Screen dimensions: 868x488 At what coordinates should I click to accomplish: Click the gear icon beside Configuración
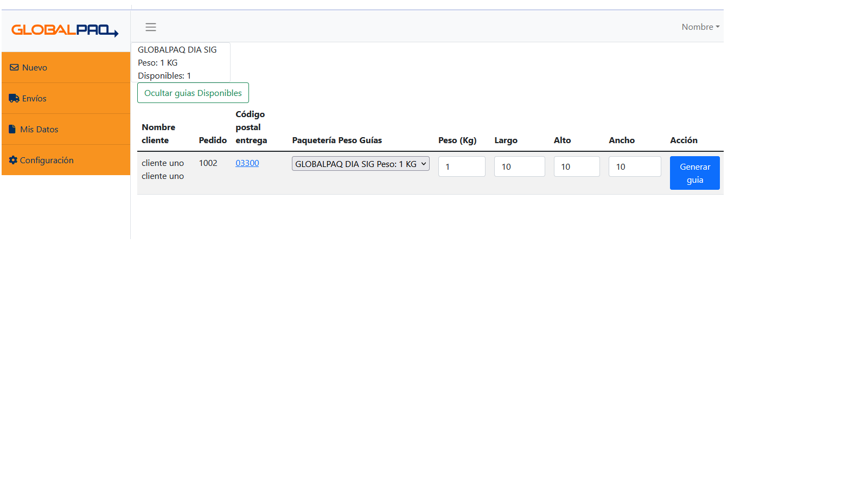point(13,160)
